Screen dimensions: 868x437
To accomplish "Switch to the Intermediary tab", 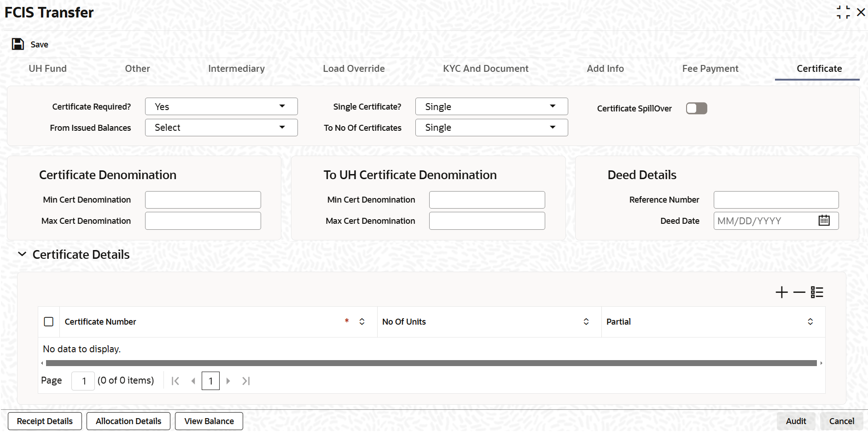I will [237, 69].
